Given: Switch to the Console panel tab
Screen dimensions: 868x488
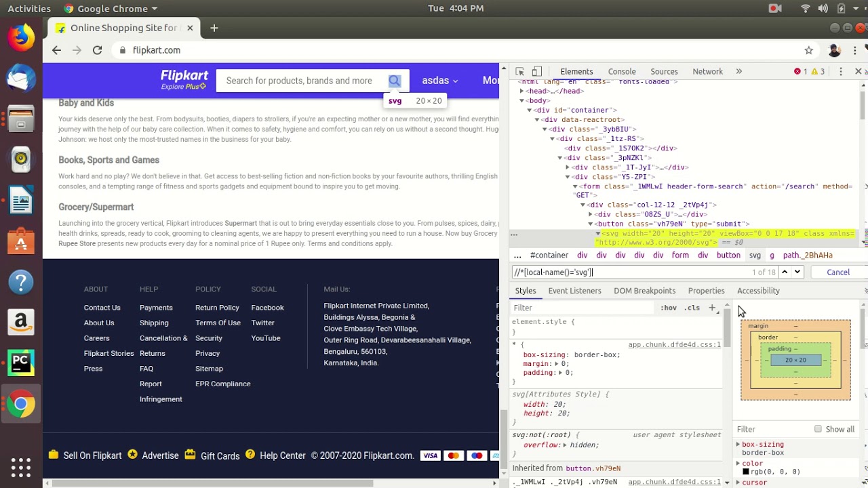Looking at the screenshot, I should [x=622, y=71].
